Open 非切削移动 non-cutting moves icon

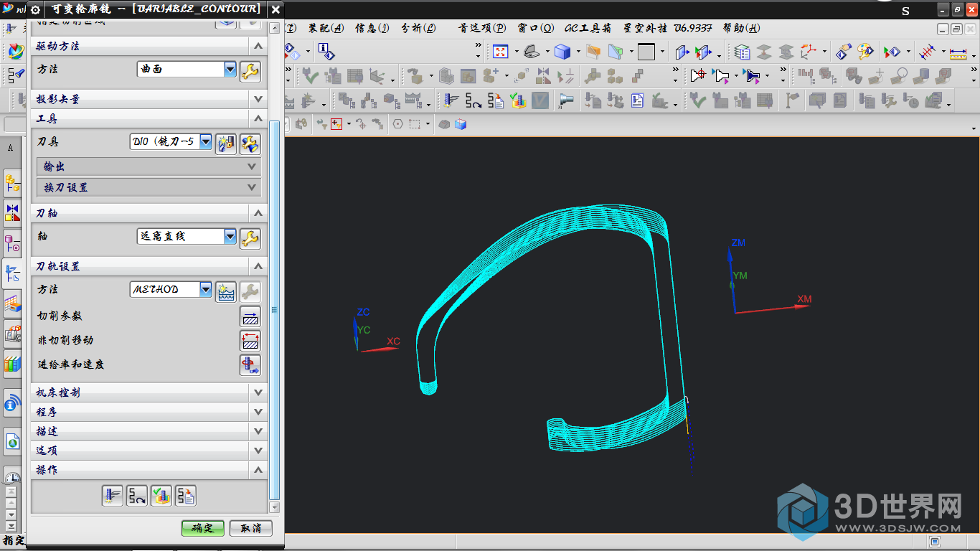click(250, 341)
